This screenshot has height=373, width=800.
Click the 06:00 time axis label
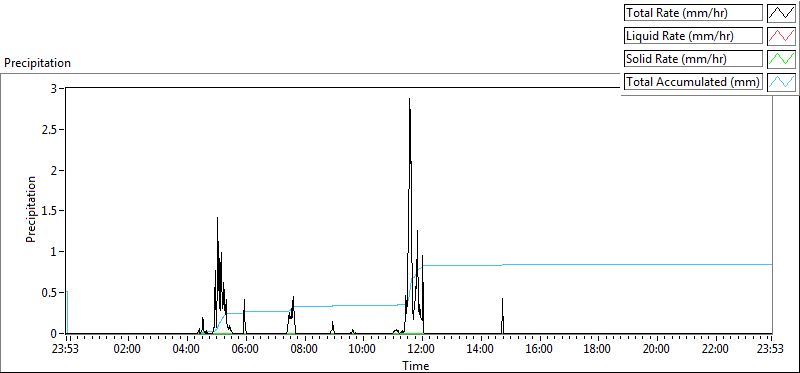(245, 350)
